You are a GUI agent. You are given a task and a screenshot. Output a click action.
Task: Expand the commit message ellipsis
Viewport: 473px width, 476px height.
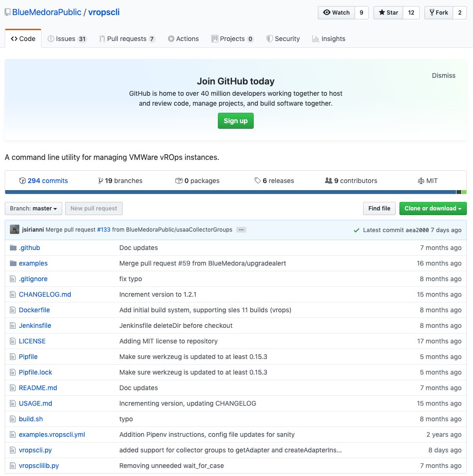pos(241,230)
